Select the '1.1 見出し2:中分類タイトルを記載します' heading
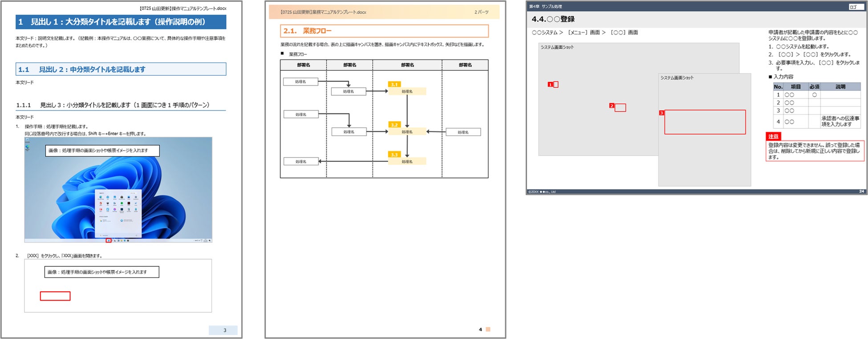This screenshot has height=339, width=868. 121,69
